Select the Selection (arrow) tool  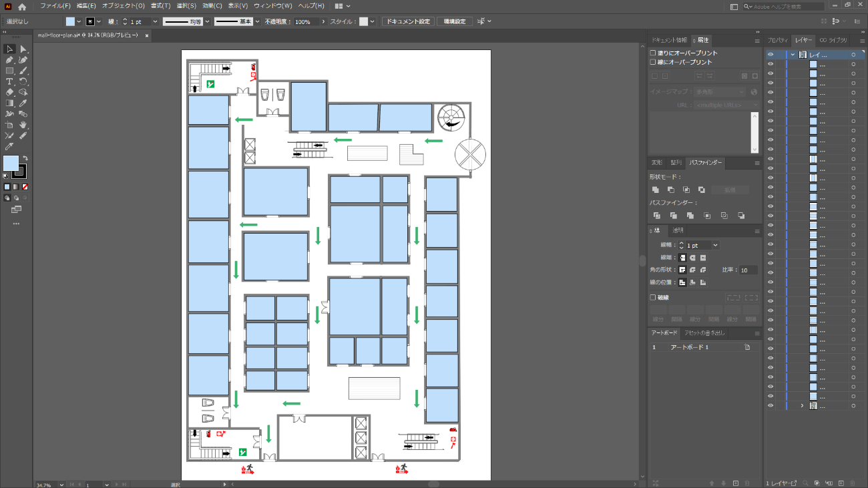pos(9,49)
